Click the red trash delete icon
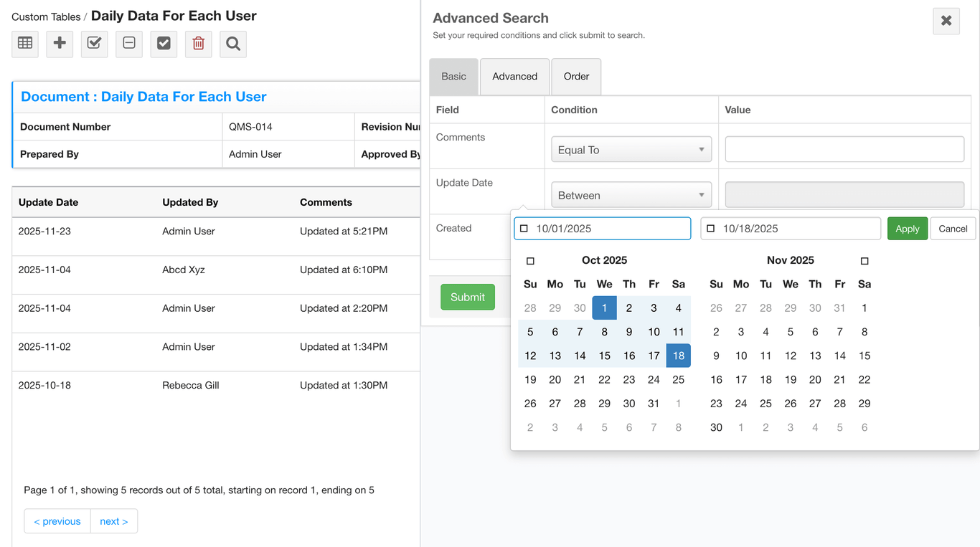 (199, 44)
